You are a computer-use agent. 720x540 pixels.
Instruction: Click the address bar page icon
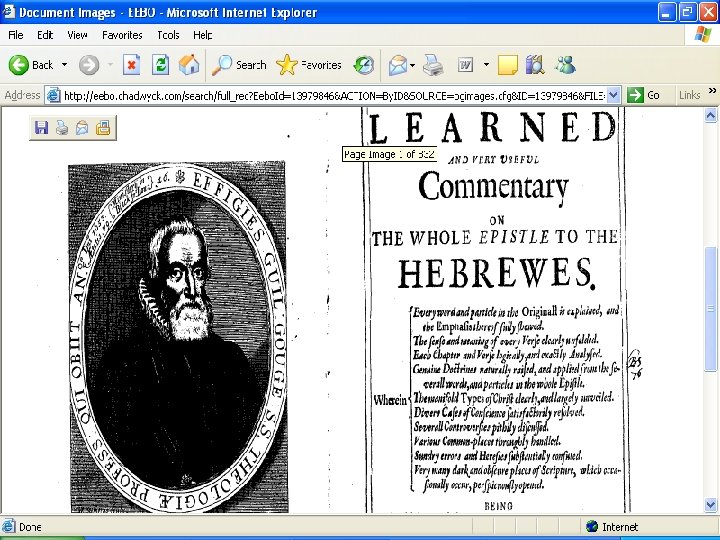click(54, 96)
